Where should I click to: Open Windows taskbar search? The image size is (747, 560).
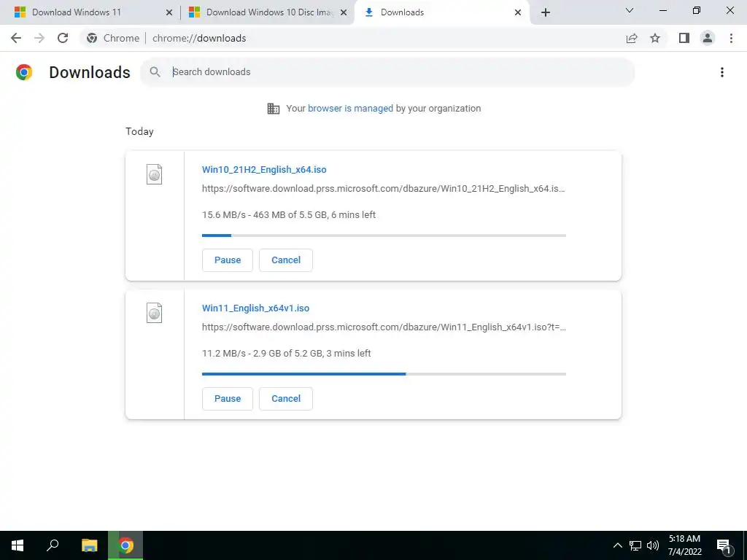coord(53,545)
